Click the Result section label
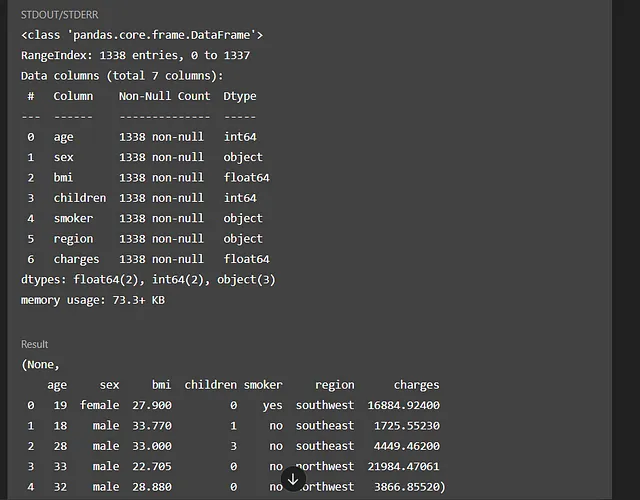640x500 pixels. click(35, 344)
